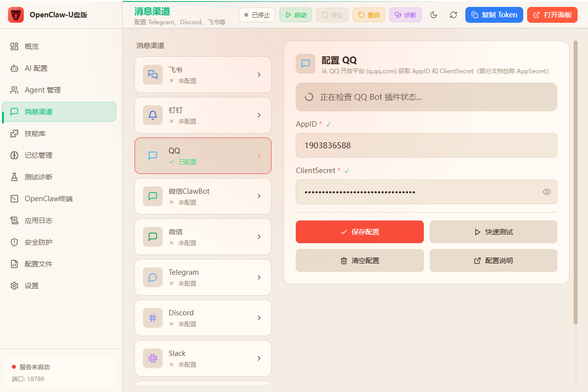Click the disabled 停止 button
Viewport: 588px width, 392px height.
(x=332, y=15)
